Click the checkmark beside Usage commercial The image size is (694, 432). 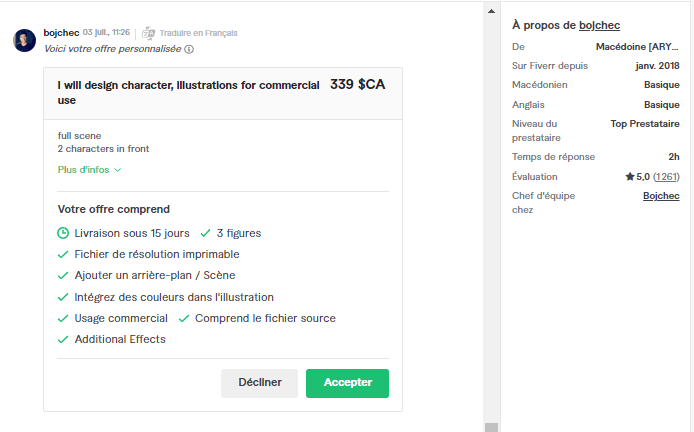point(64,318)
